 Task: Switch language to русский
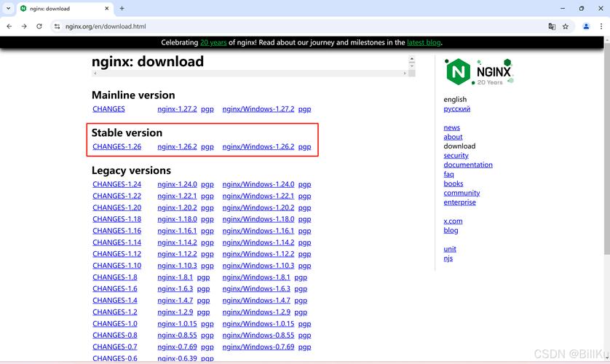tap(456, 109)
